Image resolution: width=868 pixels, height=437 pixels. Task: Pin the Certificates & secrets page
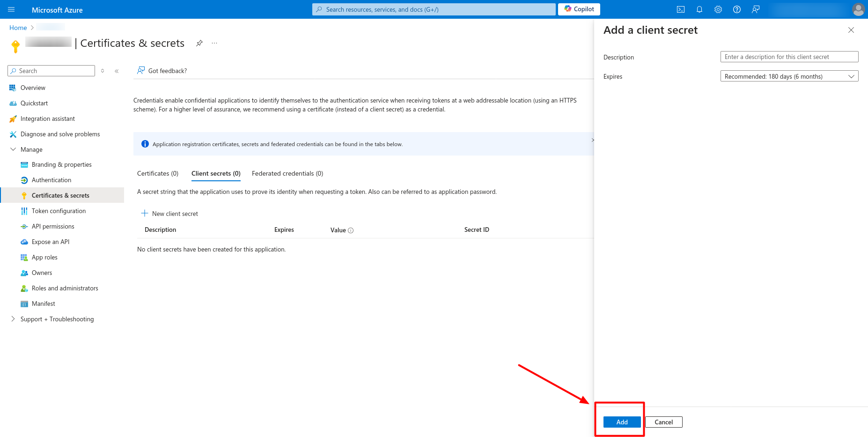point(199,43)
